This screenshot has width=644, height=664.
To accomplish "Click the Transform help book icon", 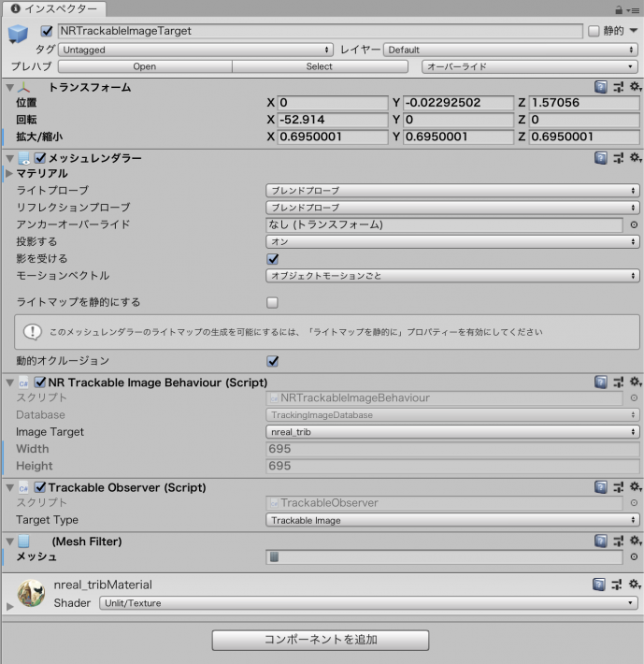I will tap(600, 87).
